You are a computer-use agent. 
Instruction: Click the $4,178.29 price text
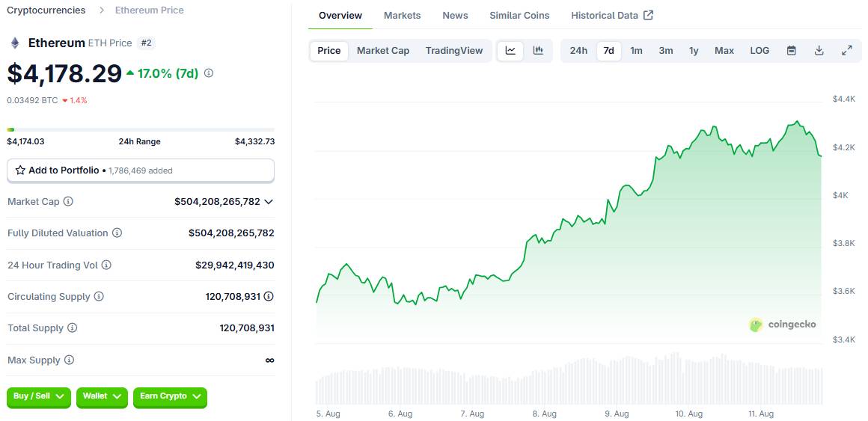(x=64, y=73)
